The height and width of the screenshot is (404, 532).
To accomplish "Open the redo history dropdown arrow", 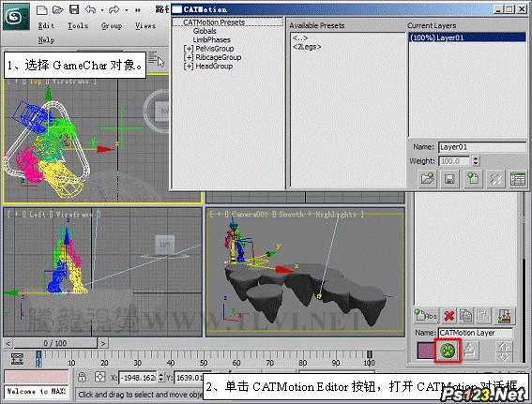I will [x=127, y=10].
